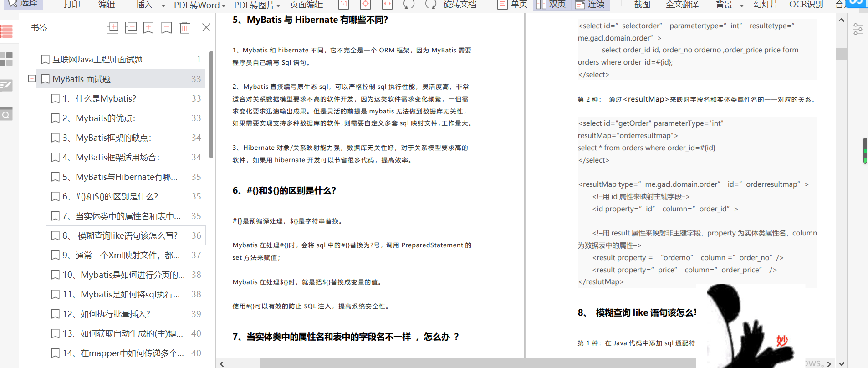The height and width of the screenshot is (368, 868).
Task: Click horizontal scroll left arrow
Action: coord(222,363)
